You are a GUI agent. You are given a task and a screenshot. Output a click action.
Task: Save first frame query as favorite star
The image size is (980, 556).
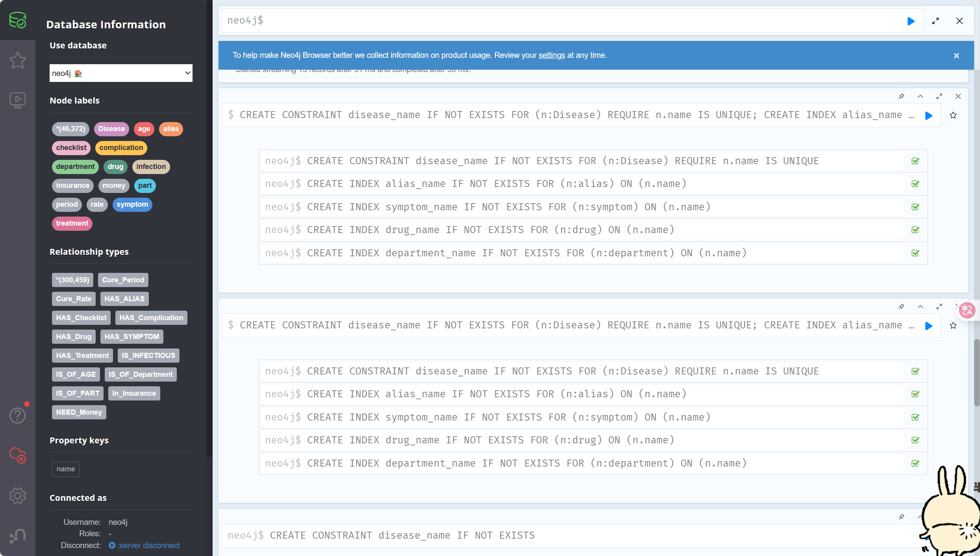[x=953, y=115]
